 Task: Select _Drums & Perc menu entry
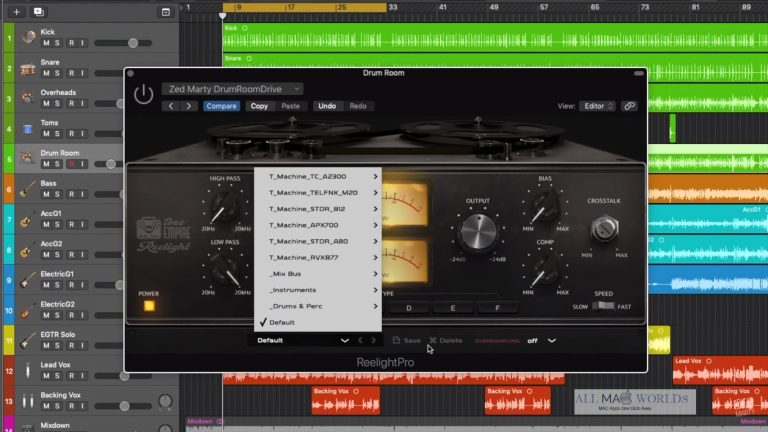[x=318, y=306]
